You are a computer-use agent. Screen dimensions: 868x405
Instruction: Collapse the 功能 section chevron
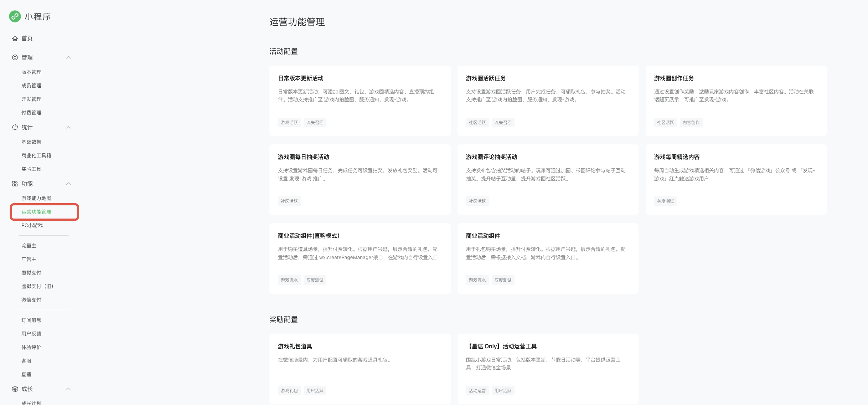pos(68,184)
